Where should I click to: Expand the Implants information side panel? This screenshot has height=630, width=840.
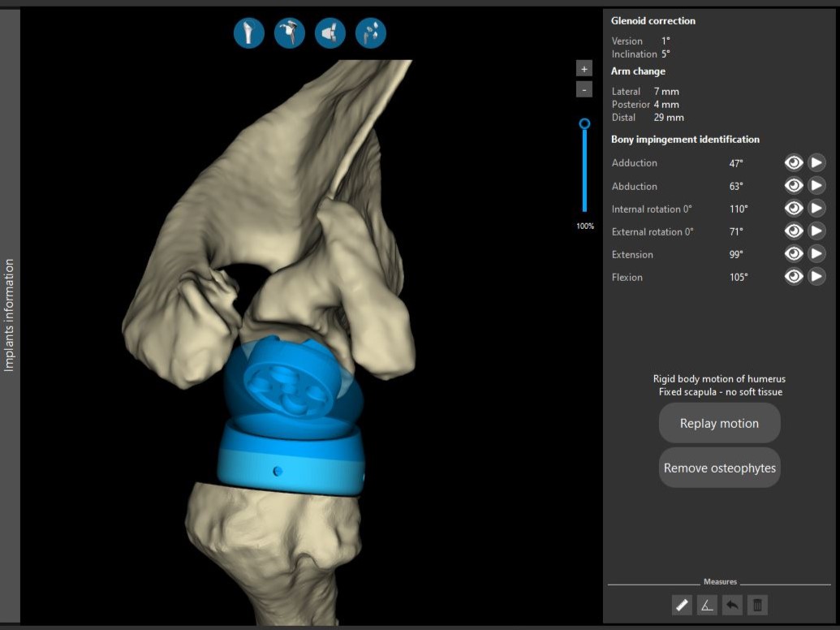10,315
